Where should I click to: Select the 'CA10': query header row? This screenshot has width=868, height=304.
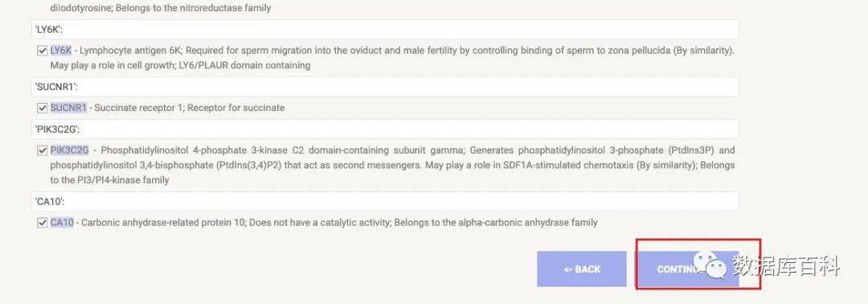[385, 202]
